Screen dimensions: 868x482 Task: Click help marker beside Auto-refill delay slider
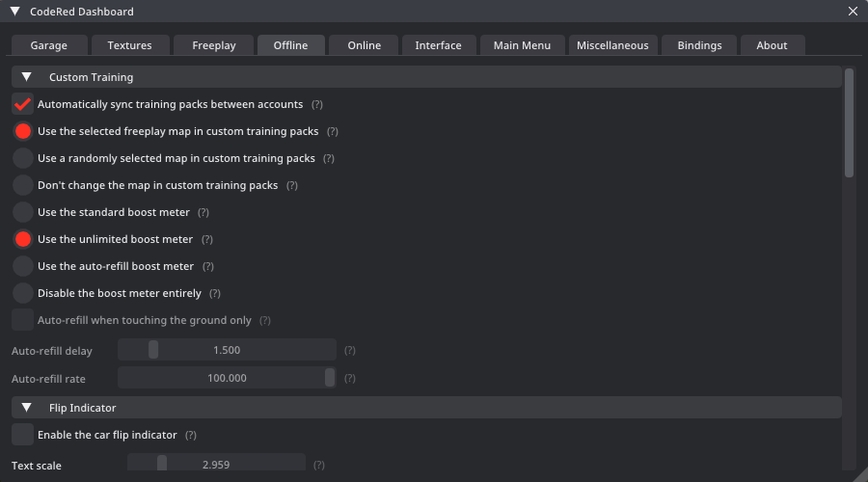click(x=350, y=351)
